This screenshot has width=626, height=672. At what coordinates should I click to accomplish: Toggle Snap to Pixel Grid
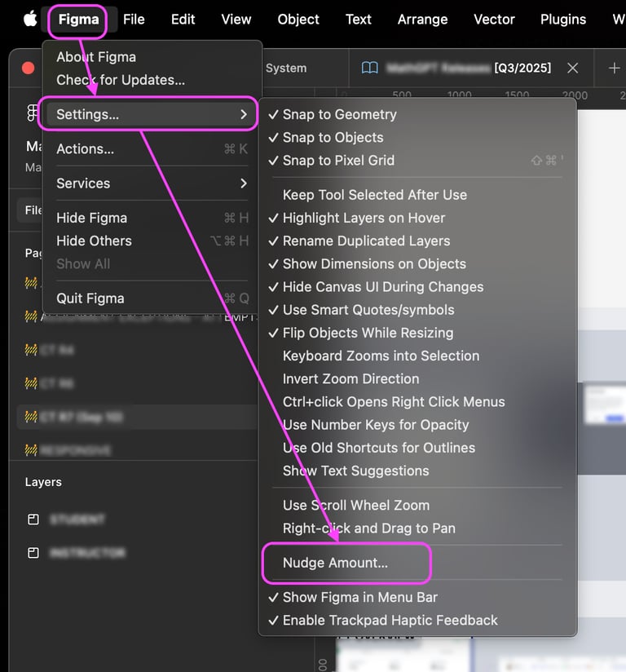[417, 161]
